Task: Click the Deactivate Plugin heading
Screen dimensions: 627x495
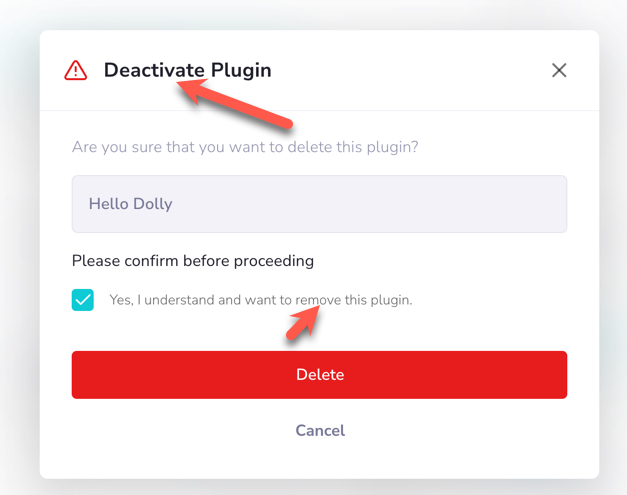Action: (188, 70)
